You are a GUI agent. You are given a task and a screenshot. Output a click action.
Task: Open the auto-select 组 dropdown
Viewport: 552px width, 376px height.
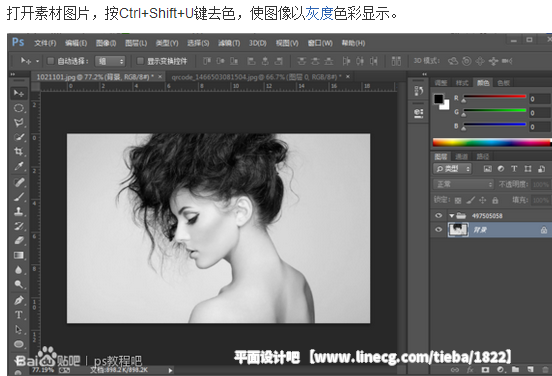coord(110,61)
